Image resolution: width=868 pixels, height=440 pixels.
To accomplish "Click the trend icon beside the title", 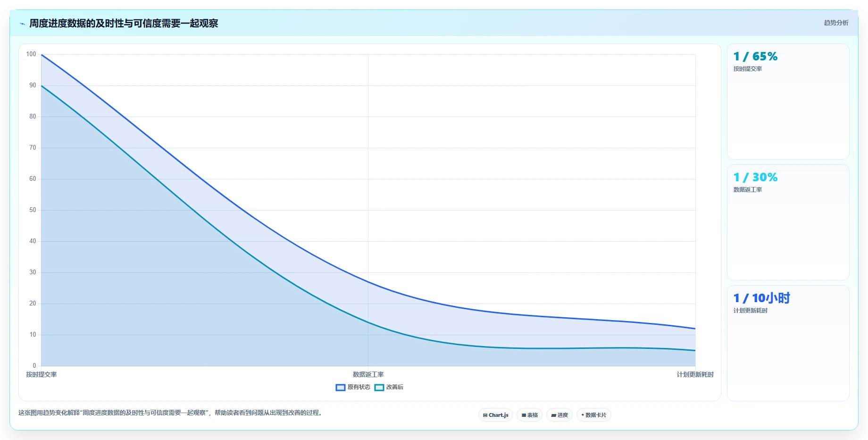I will (x=22, y=24).
